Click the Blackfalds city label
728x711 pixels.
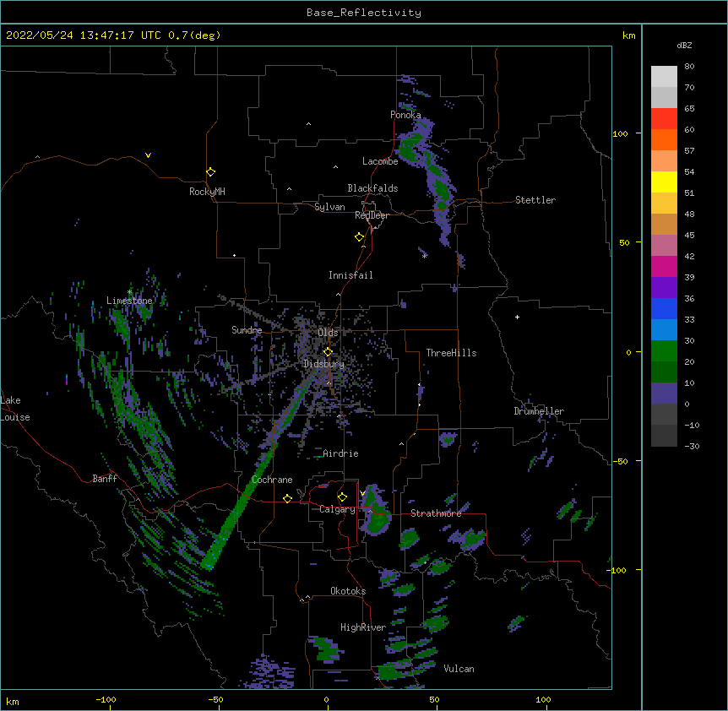point(372,188)
